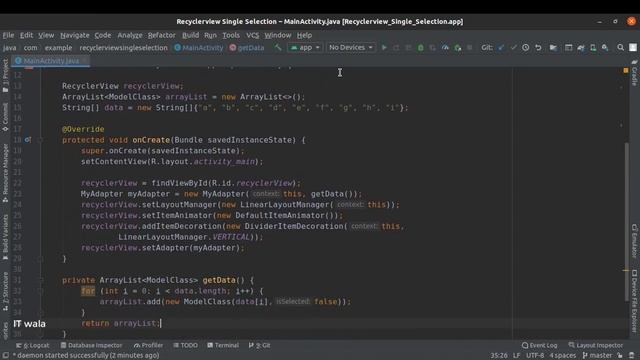Open the File menu
The image size is (640, 360).
[8, 35]
